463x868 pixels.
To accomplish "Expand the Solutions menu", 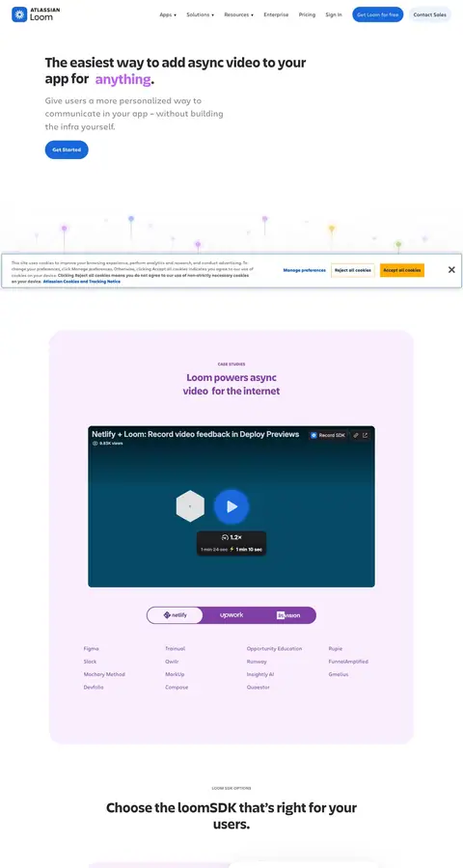I will [x=200, y=14].
